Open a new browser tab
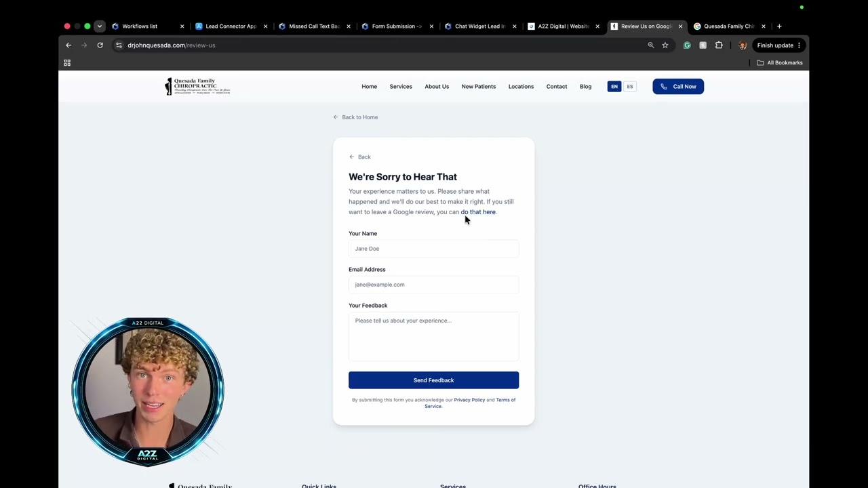Viewport: 868px width, 488px height. [x=779, y=26]
